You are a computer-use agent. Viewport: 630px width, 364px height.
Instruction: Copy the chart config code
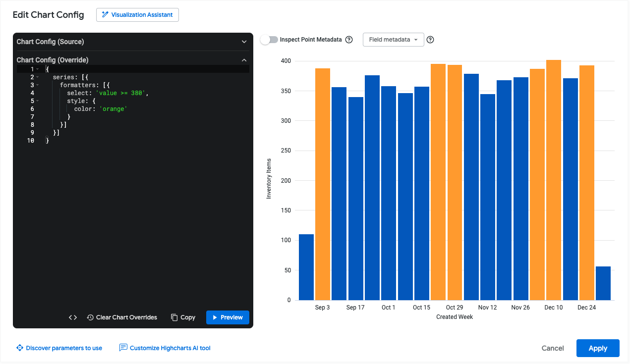click(x=183, y=317)
